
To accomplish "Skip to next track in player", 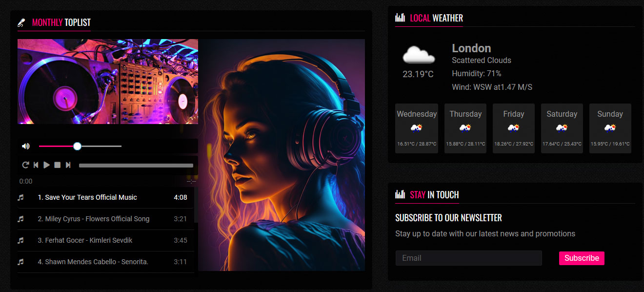I will click(x=68, y=165).
